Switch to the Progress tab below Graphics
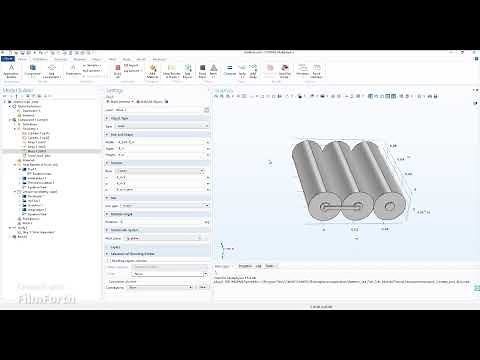This screenshot has height=360, width=480. coord(245,266)
